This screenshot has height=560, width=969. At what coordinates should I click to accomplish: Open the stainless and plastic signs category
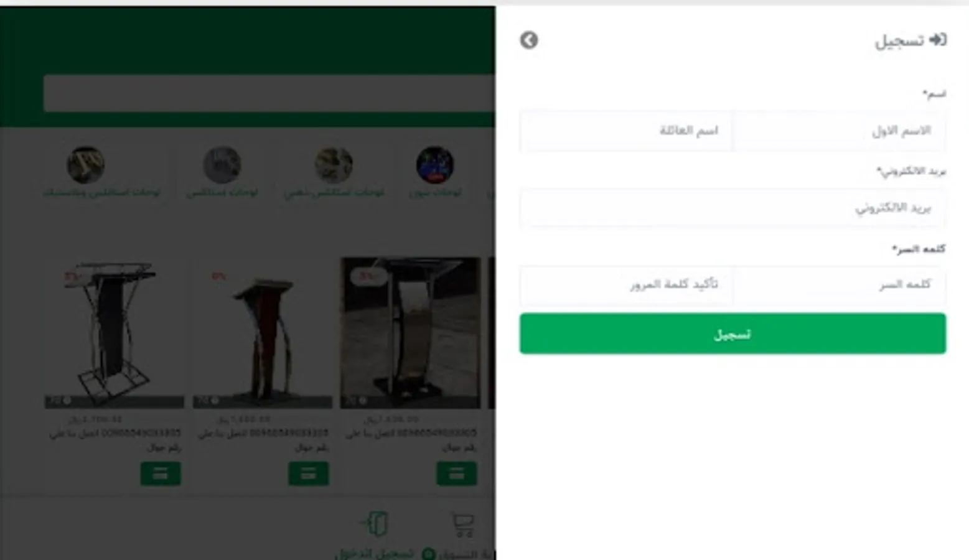86,165
